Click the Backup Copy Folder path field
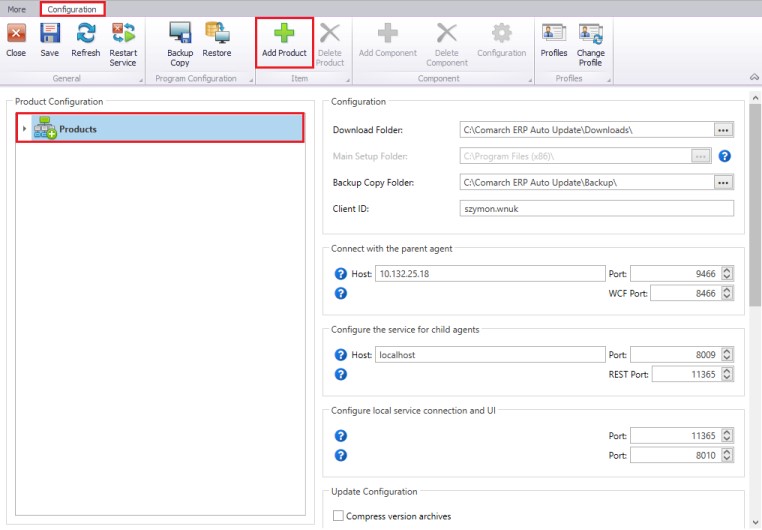The image size is (762, 530). [x=587, y=183]
